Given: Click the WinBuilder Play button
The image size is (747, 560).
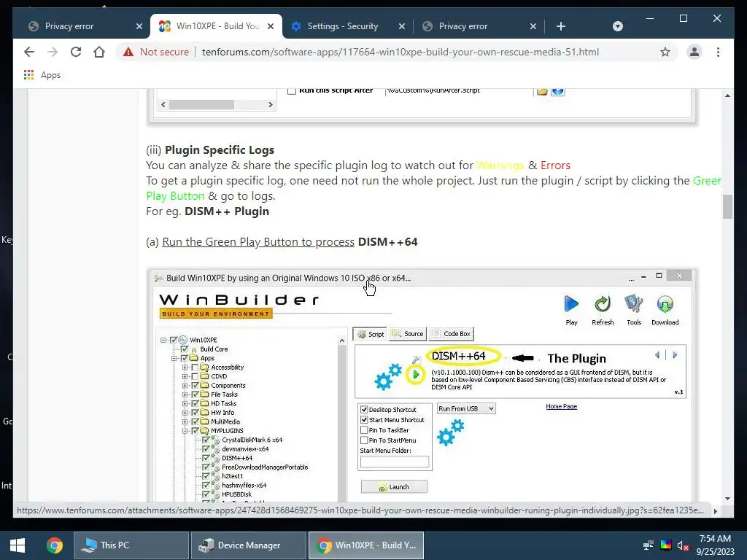Looking at the screenshot, I should click(571, 309).
